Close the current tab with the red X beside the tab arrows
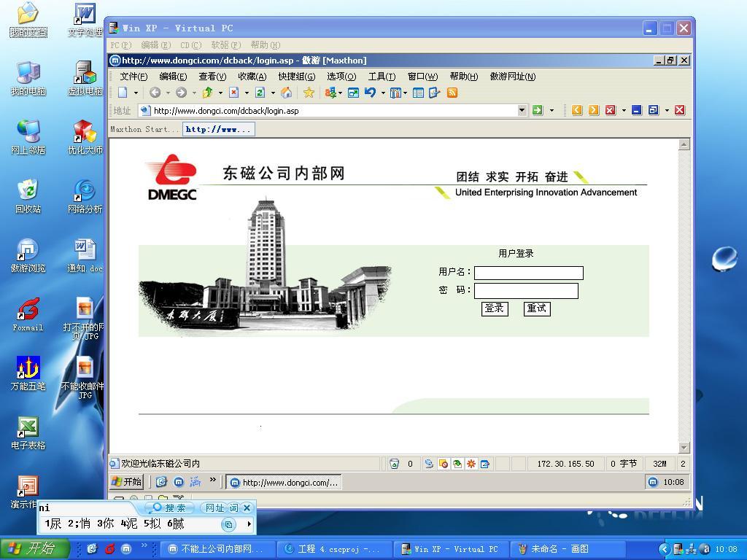The width and height of the screenshot is (747, 560). coord(611,111)
